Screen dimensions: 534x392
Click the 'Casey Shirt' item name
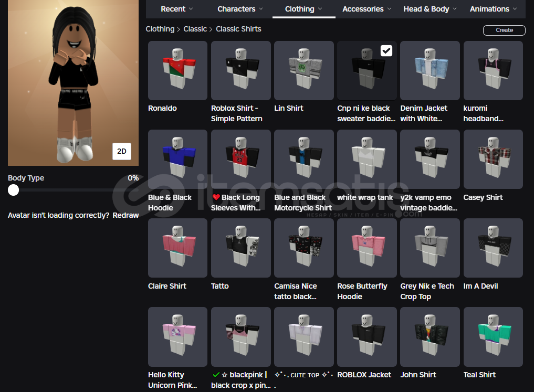pyautogui.click(x=483, y=197)
